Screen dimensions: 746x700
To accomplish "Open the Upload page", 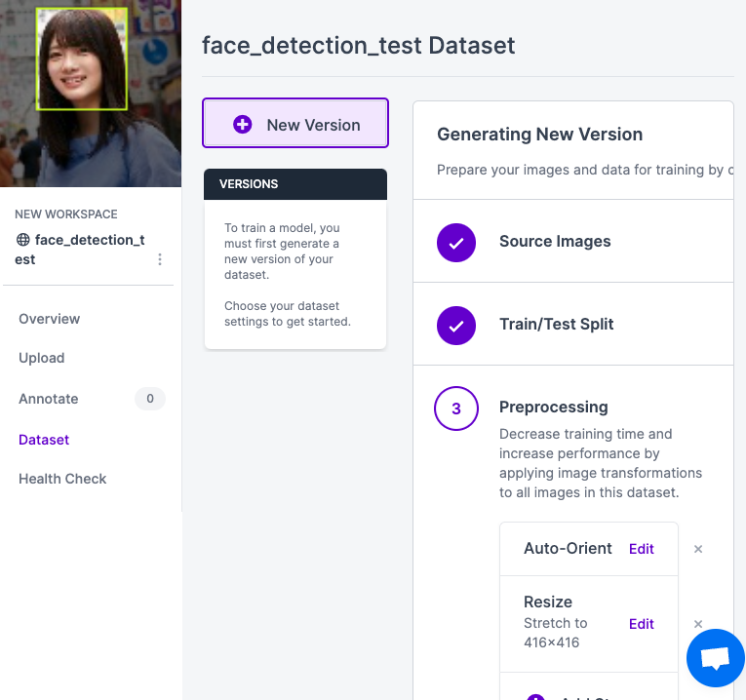I will (x=42, y=358).
